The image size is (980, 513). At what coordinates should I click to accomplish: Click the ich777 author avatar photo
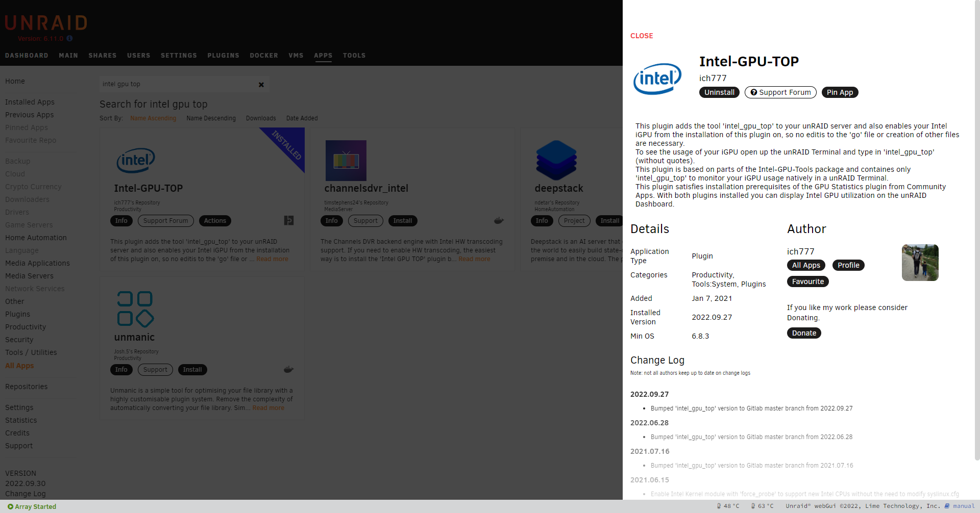coord(920,263)
